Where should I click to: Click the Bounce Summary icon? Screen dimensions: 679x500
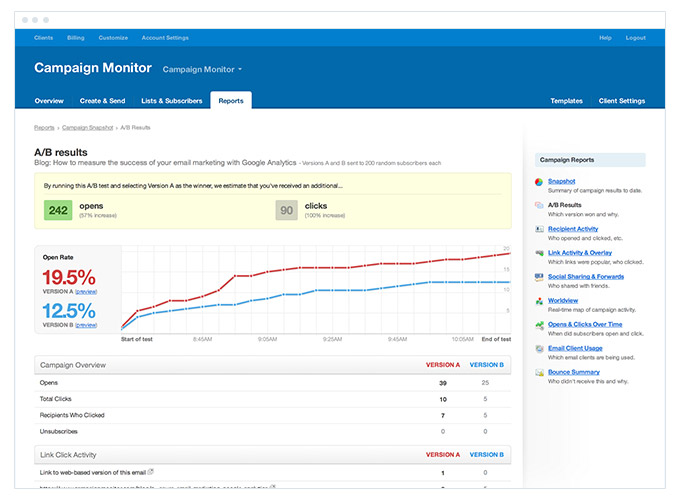[x=539, y=372]
